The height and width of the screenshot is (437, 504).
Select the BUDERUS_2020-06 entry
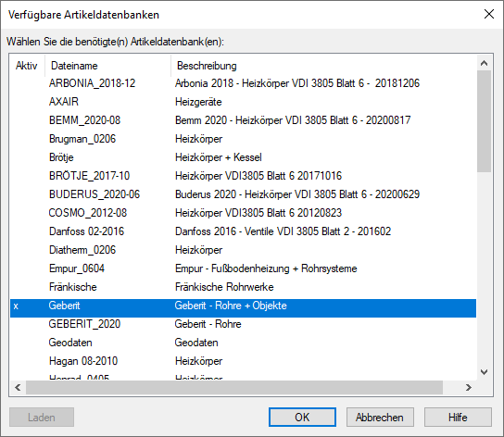point(243,194)
